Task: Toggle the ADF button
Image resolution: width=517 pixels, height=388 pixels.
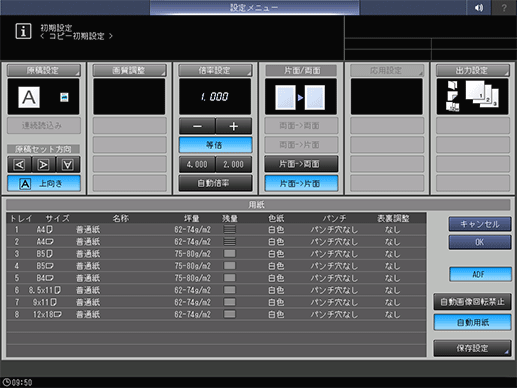Action: 480,274
